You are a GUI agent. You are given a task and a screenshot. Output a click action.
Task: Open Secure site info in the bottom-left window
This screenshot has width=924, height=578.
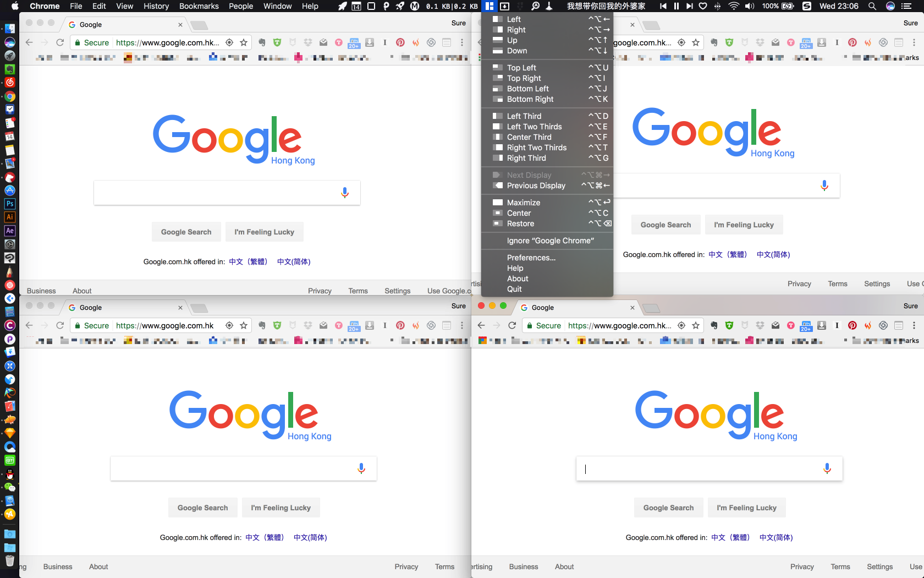tap(92, 325)
